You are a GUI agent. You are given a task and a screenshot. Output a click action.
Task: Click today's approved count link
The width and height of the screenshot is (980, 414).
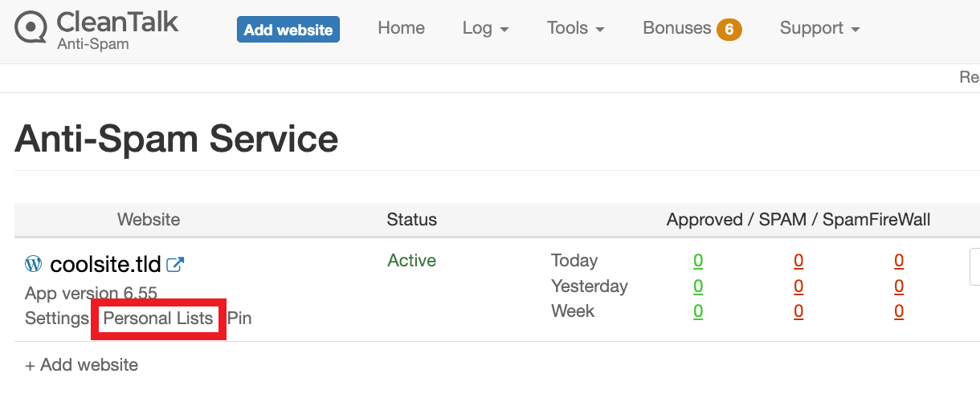pos(698,261)
